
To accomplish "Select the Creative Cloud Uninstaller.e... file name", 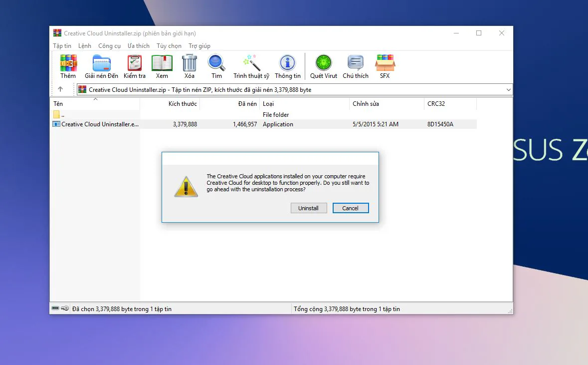I will [100, 124].
